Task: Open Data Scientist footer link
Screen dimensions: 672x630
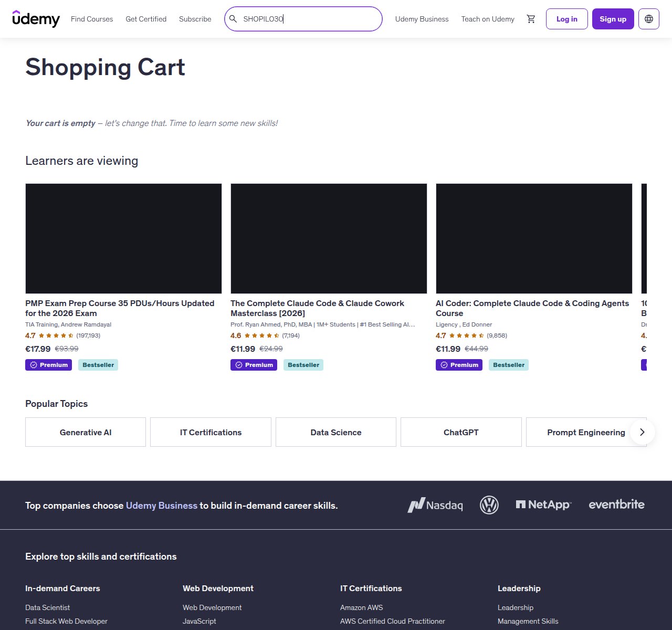Action: [47, 607]
